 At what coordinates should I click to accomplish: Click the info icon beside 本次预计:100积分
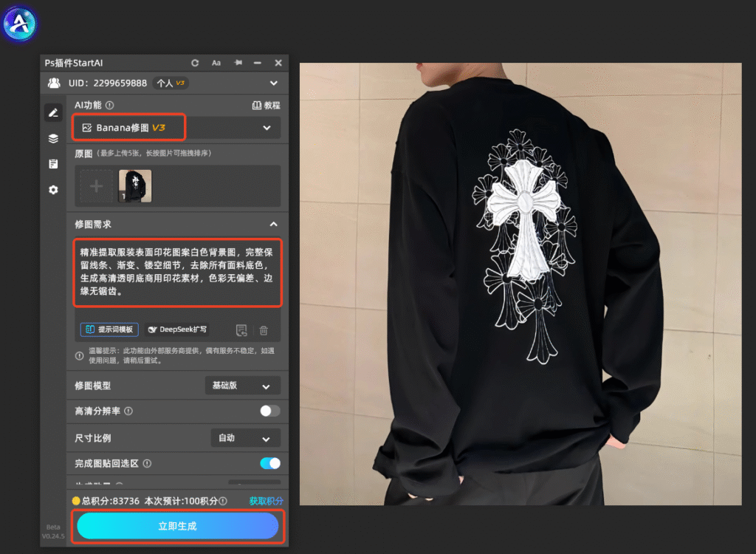(223, 501)
